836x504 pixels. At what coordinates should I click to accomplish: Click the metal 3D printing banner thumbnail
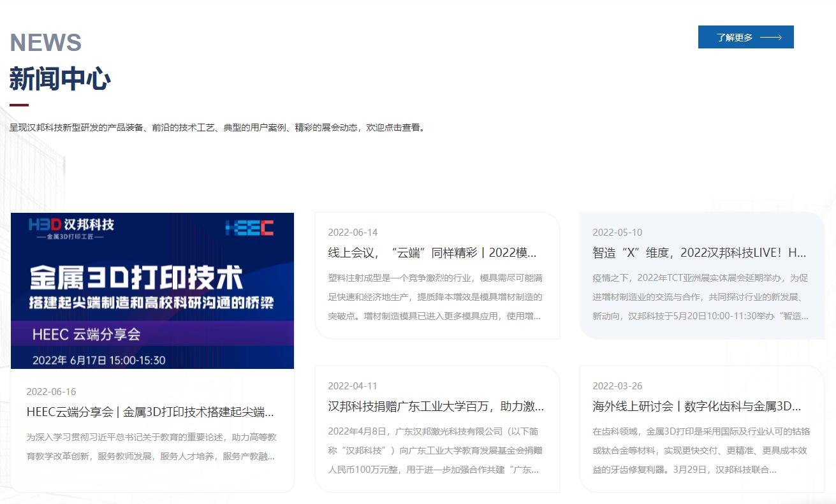tap(152, 291)
